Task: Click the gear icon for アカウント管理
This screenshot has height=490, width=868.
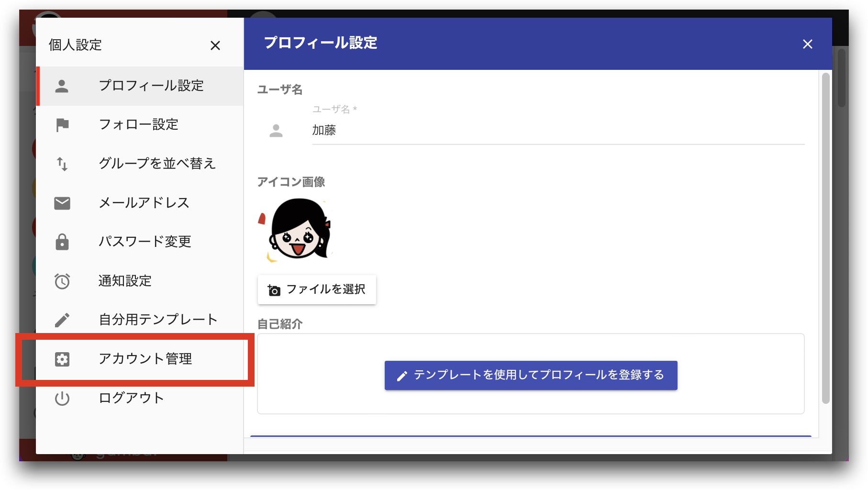Action: [x=62, y=359]
